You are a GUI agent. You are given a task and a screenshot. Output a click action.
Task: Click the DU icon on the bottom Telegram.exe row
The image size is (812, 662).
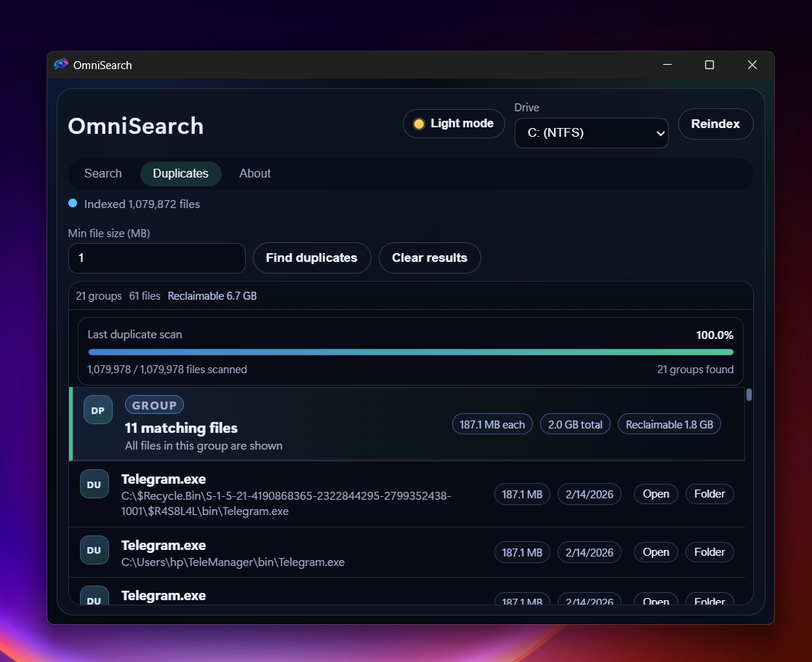pyautogui.click(x=94, y=598)
